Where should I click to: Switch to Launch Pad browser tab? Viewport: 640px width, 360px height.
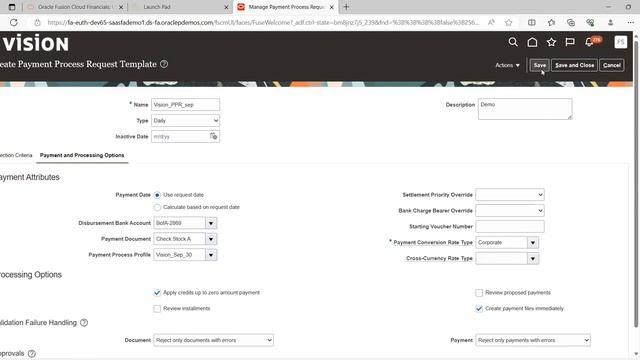(x=180, y=7)
